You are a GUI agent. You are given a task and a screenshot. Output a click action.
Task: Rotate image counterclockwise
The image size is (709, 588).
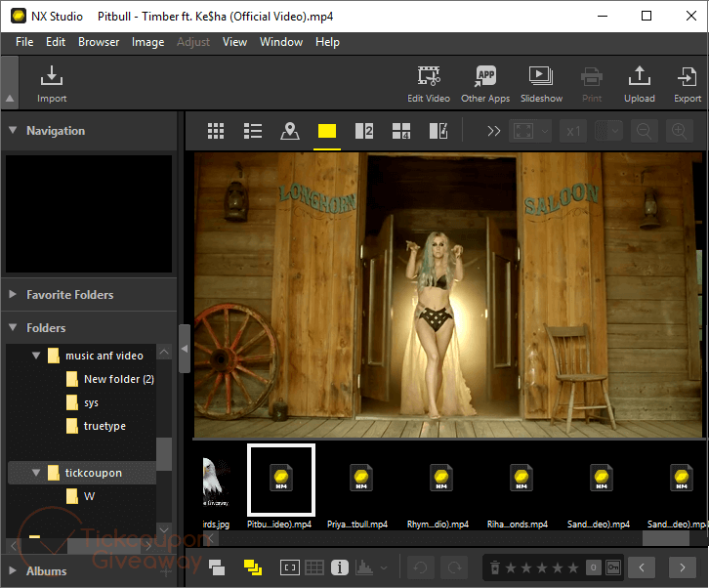[421, 567]
